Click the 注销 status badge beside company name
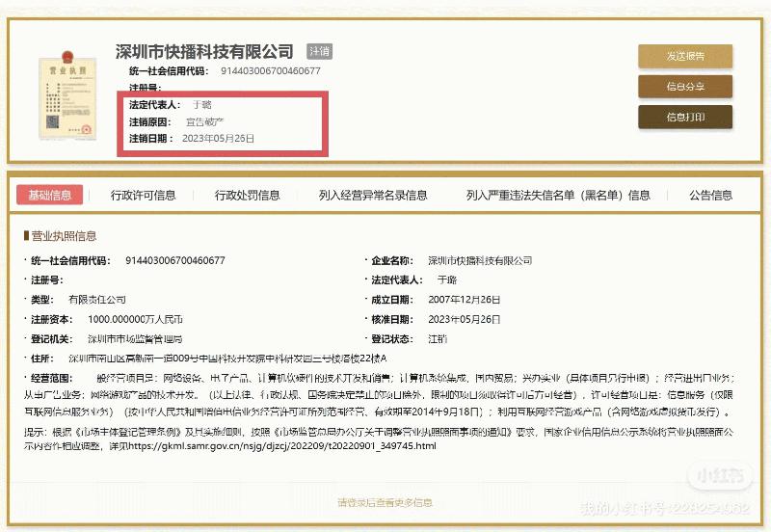 (319, 51)
